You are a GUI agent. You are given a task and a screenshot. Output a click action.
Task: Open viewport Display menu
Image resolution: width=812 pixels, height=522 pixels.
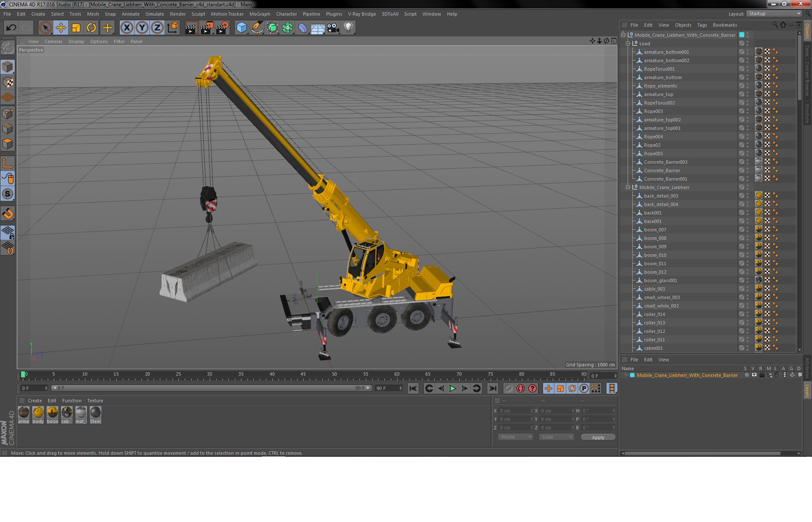point(76,41)
